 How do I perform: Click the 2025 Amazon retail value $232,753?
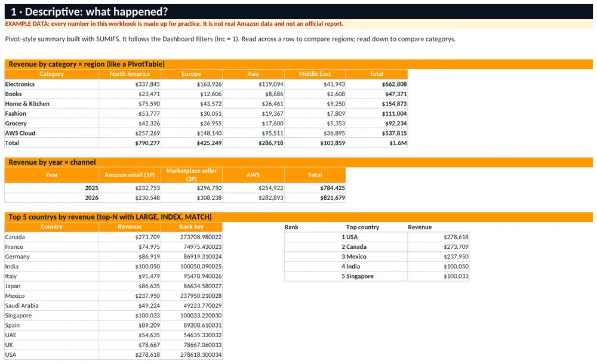130,188
